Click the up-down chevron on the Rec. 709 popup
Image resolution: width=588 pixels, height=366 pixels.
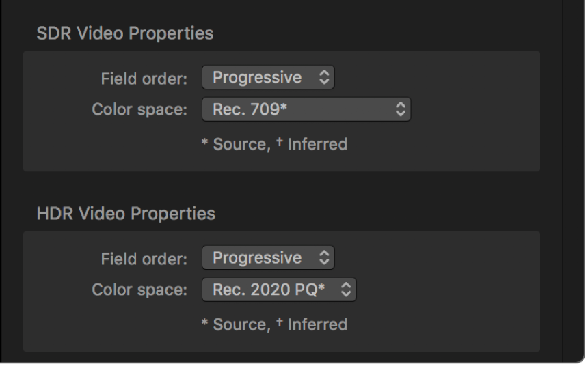401,109
